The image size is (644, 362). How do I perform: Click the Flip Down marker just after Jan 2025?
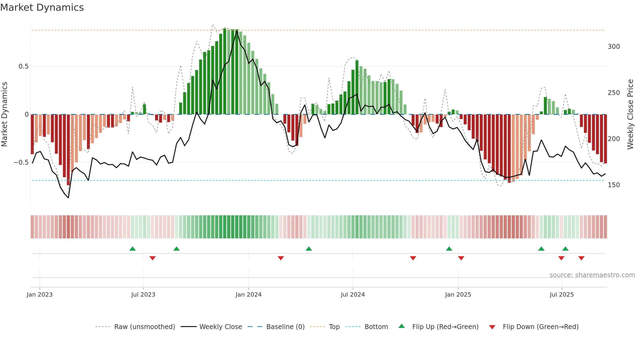[461, 258]
